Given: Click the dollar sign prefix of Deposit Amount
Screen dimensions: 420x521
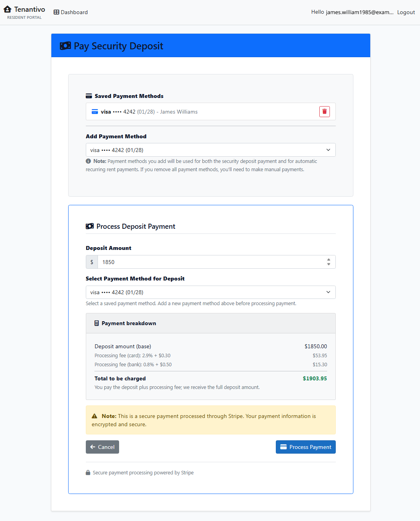Looking at the screenshot, I should 92,262.
